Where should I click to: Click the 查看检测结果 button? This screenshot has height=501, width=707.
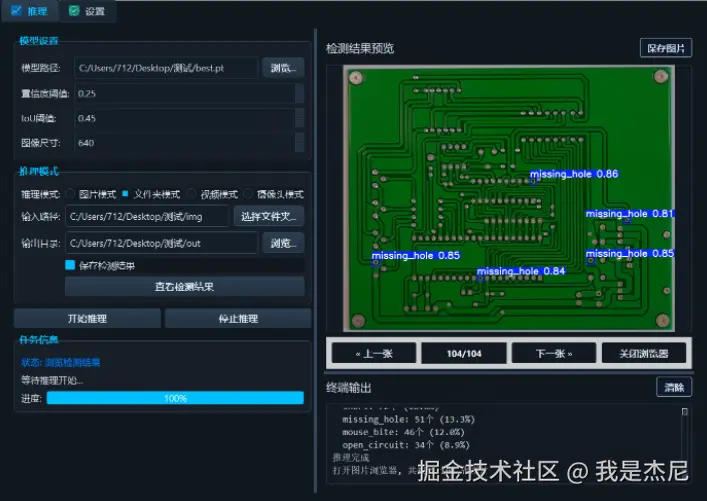(x=184, y=287)
